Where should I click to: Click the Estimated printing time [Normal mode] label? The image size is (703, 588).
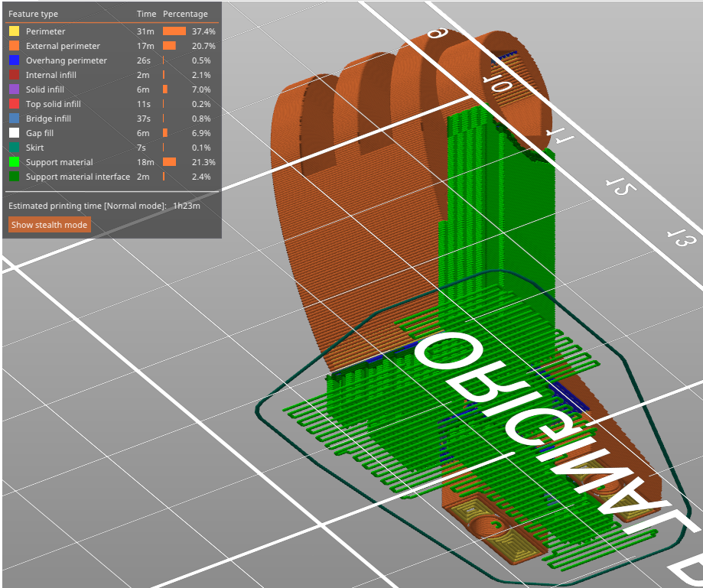[87, 206]
